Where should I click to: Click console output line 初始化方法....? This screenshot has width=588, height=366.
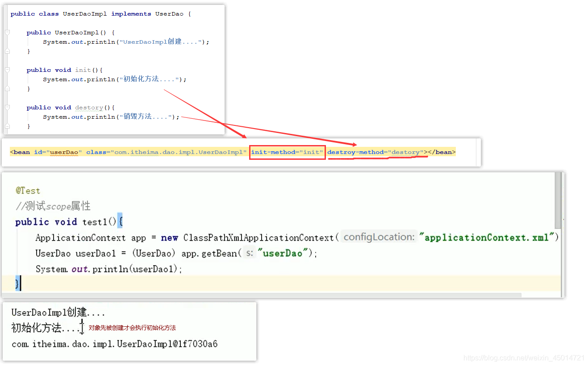point(46,328)
